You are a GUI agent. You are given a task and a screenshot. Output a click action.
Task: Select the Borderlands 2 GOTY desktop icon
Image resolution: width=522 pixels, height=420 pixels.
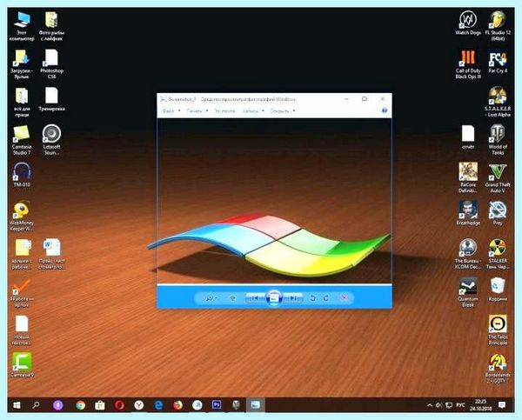point(498,368)
